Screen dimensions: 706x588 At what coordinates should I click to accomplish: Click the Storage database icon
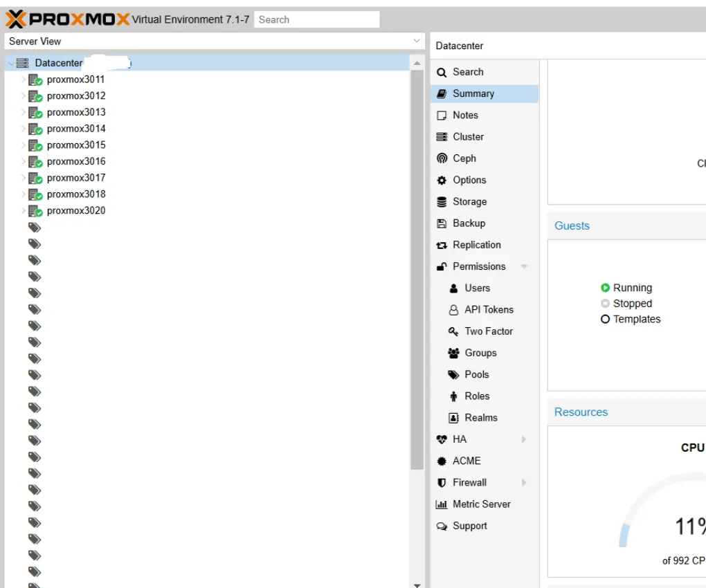[x=442, y=201]
